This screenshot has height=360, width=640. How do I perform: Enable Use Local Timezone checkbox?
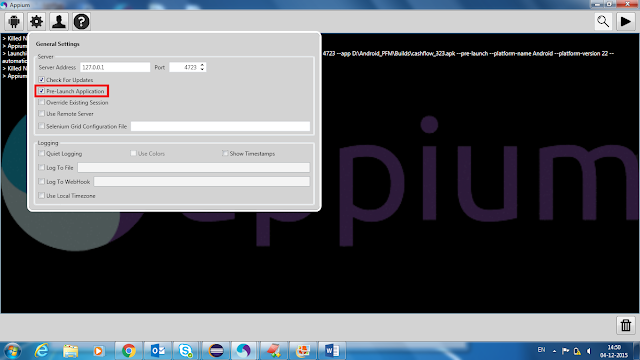coord(41,196)
